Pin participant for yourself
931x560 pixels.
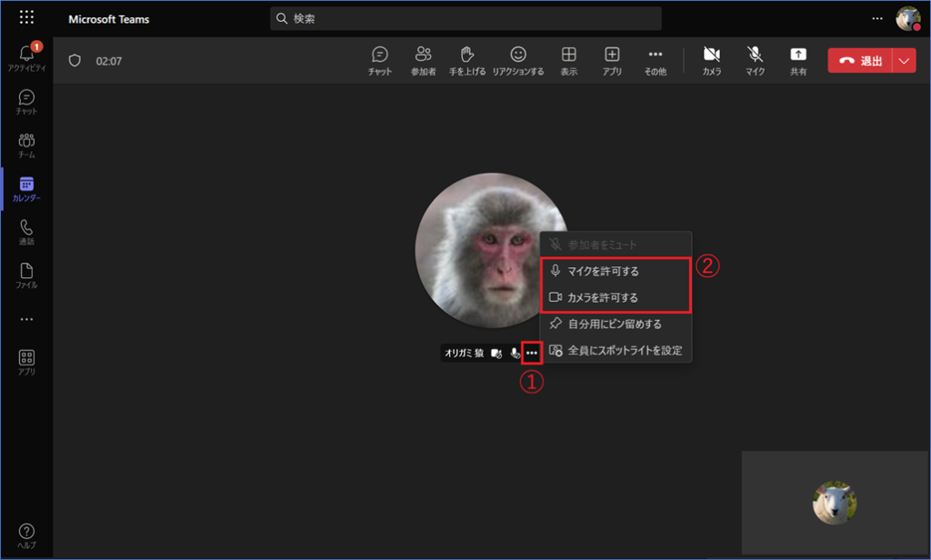pos(616,324)
